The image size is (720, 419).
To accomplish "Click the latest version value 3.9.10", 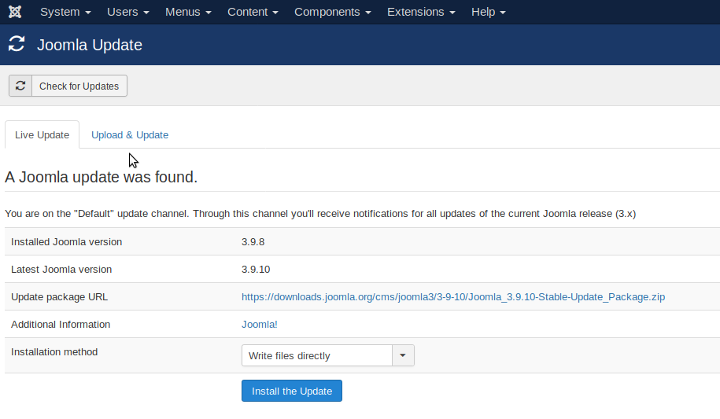I will 256,269.
